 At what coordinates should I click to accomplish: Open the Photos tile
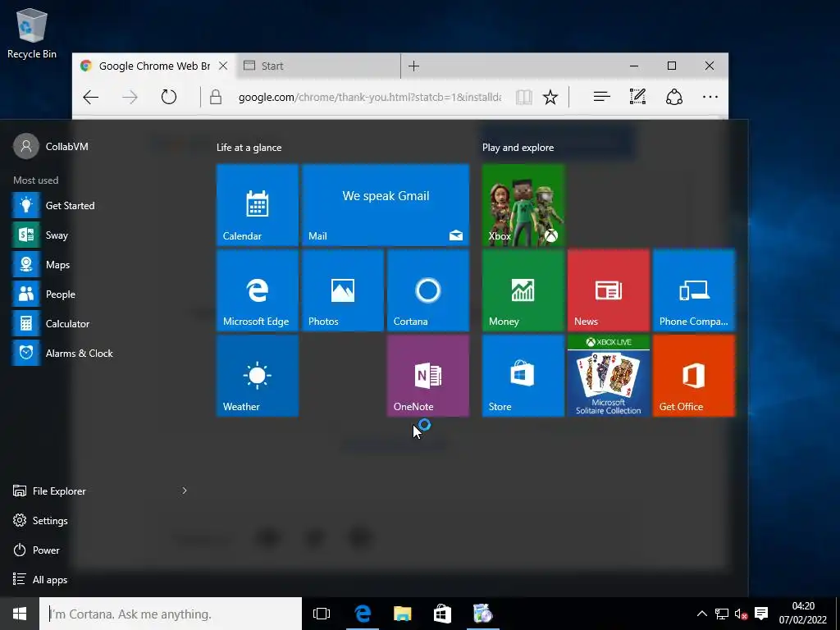pyautogui.click(x=343, y=290)
